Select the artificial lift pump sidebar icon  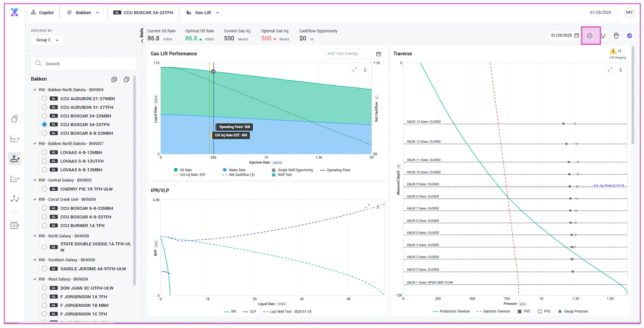click(x=15, y=159)
